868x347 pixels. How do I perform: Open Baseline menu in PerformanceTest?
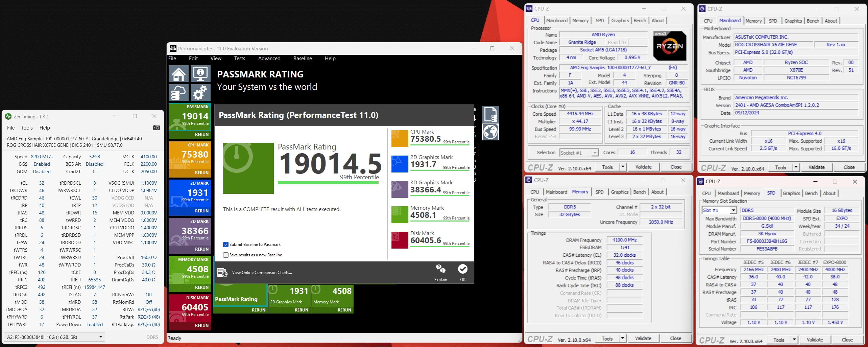(x=303, y=59)
